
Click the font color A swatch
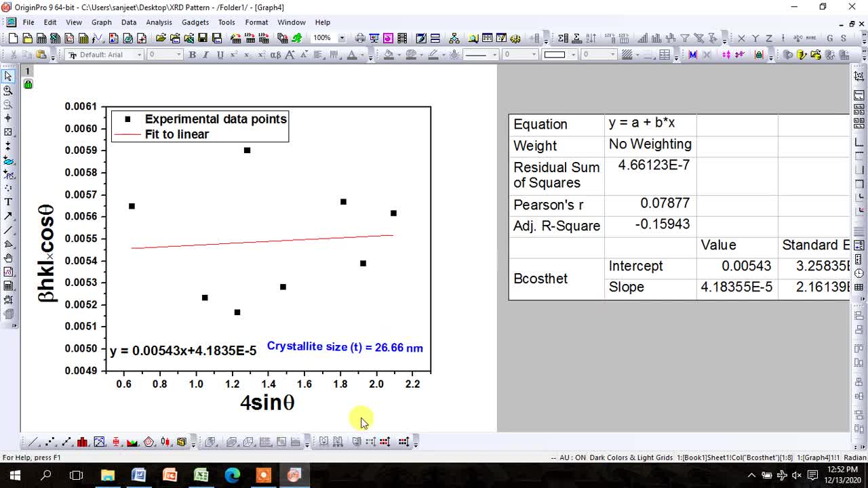(x=352, y=55)
